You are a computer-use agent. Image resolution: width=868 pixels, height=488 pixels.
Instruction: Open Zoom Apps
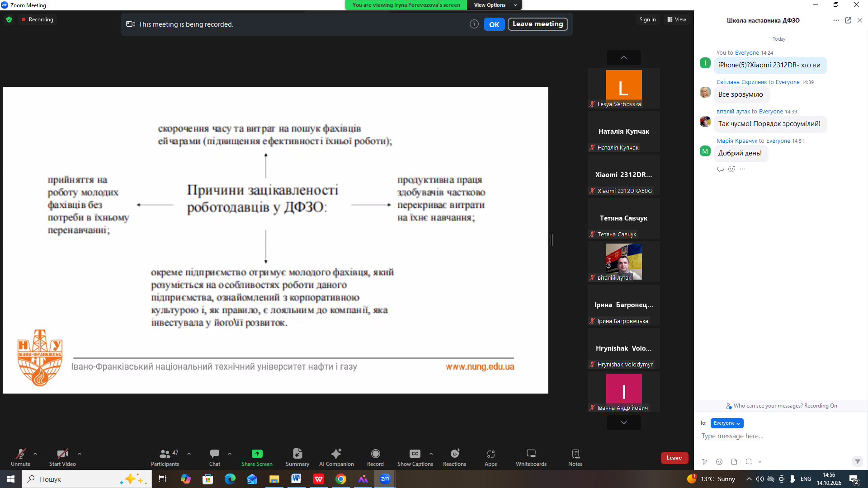[x=491, y=457]
